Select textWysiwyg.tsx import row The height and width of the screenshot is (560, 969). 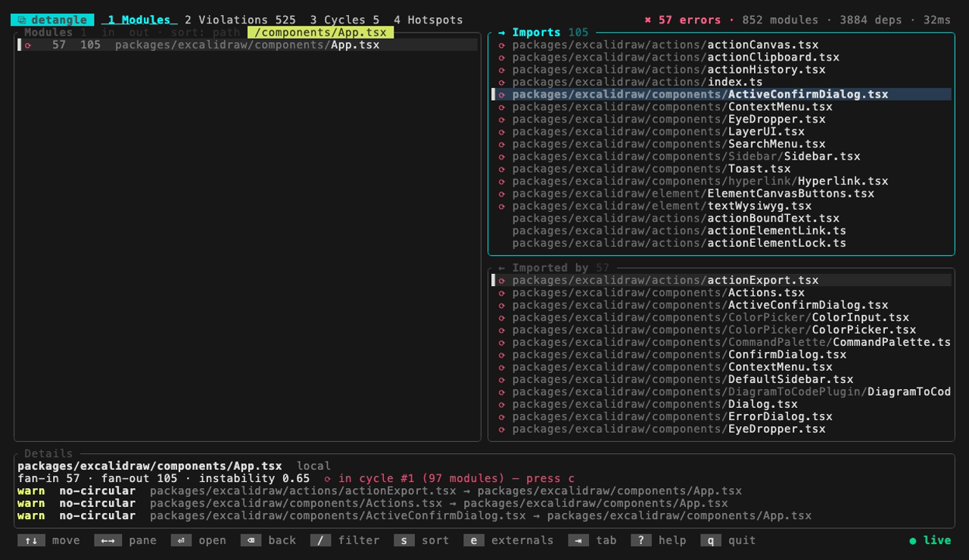(721, 206)
